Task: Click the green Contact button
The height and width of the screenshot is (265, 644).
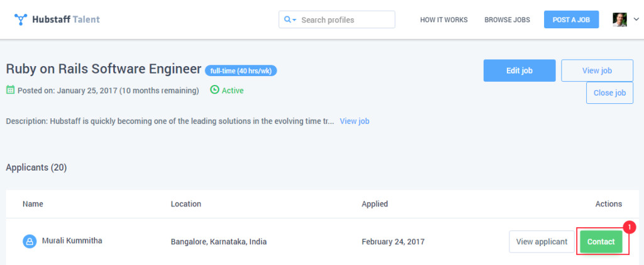Action: pos(601,242)
